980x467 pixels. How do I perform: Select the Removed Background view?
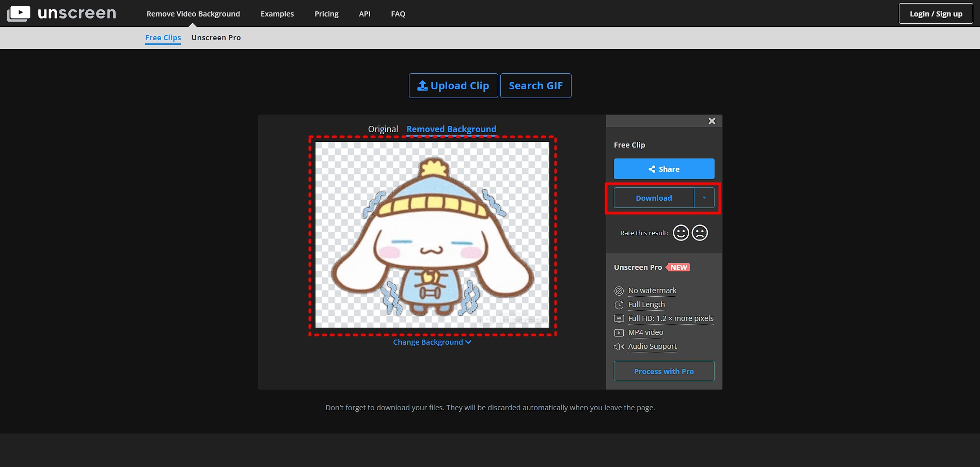[451, 129]
